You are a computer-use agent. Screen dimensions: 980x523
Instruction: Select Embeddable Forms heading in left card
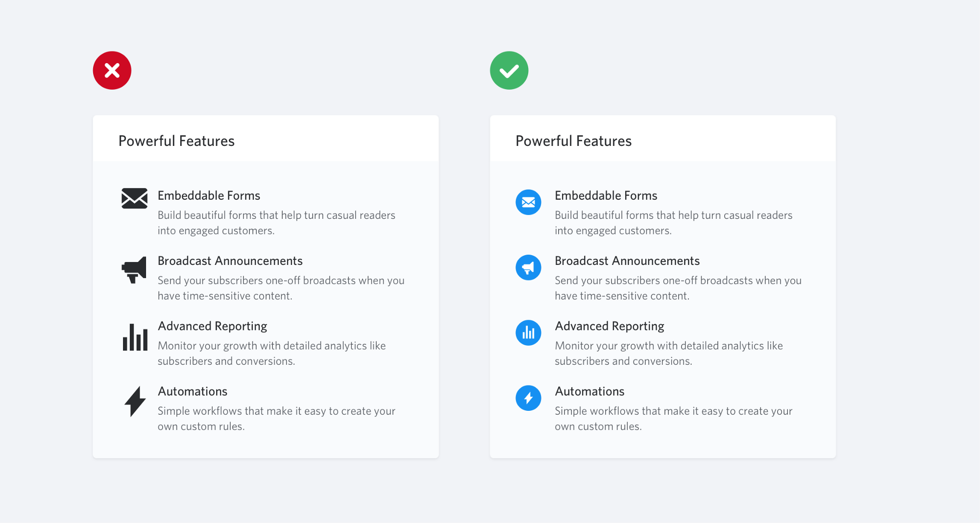[x=209, y=195]
